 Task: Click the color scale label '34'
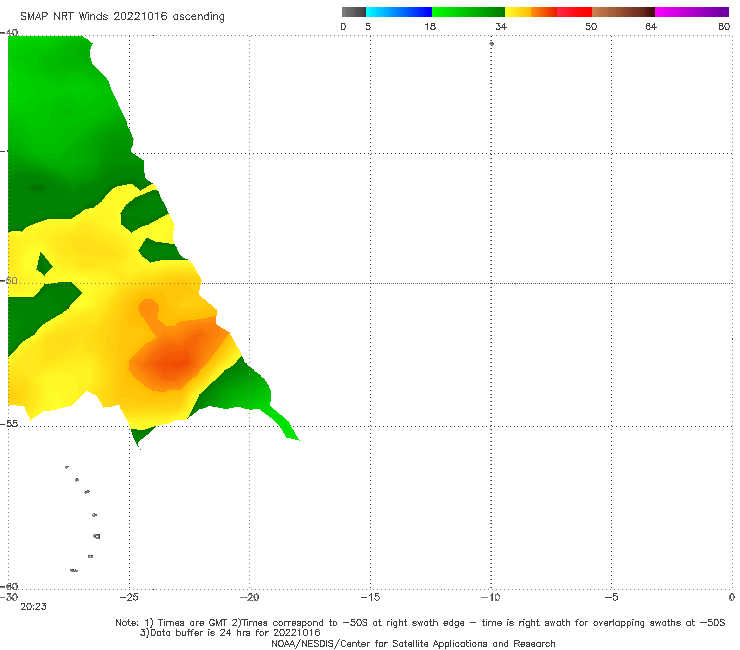tap(501, 26)
